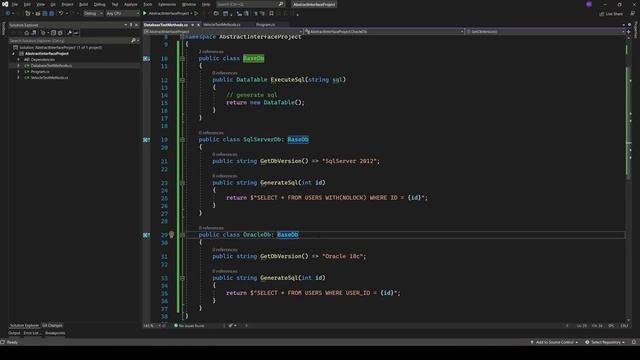This screenshot has height=360, width=640.
Task: Open the Error List tab
Action: 31,333
